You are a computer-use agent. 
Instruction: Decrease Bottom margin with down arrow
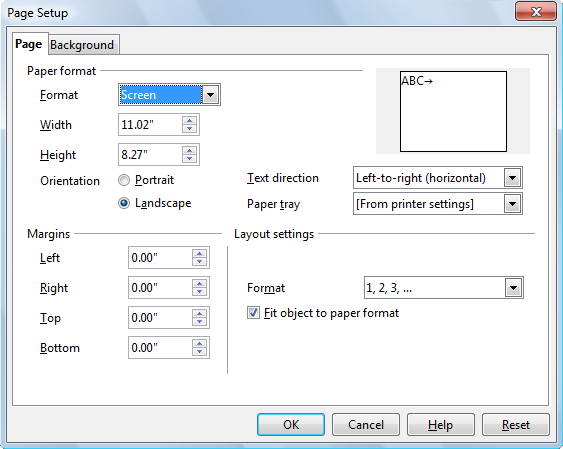pos(200,352)
